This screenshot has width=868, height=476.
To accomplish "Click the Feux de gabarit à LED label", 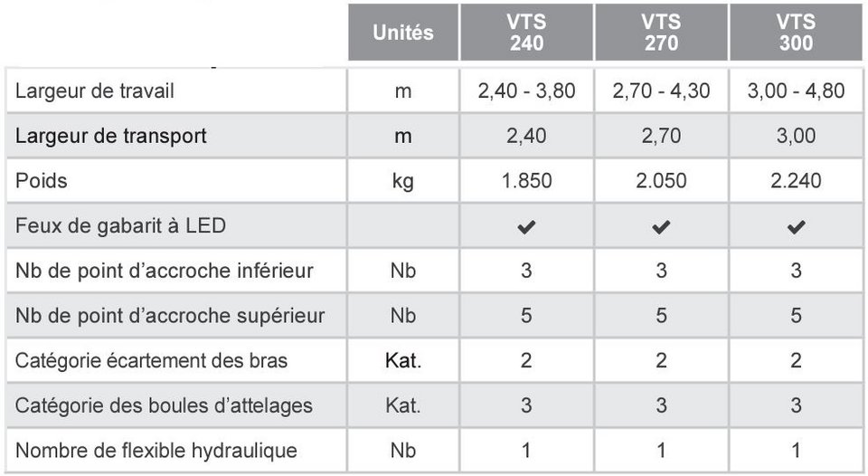I will click(x=120, y=226).
